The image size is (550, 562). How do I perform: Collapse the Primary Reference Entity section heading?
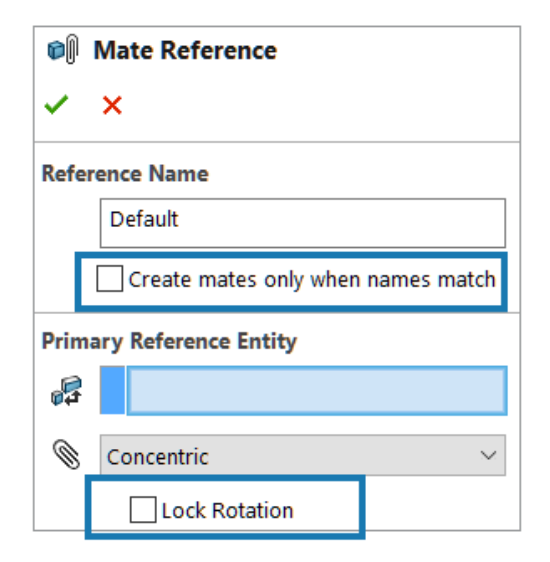169,341
